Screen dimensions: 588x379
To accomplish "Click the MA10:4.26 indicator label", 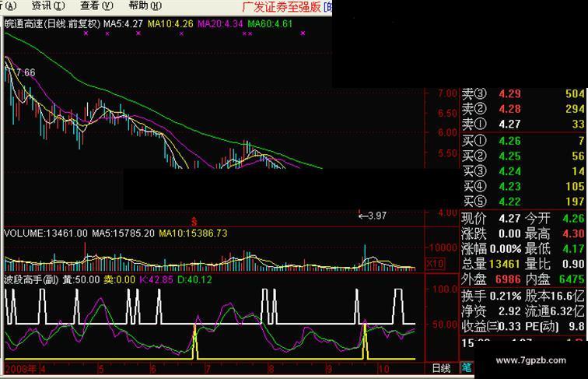I will click(x=170, y=23).
